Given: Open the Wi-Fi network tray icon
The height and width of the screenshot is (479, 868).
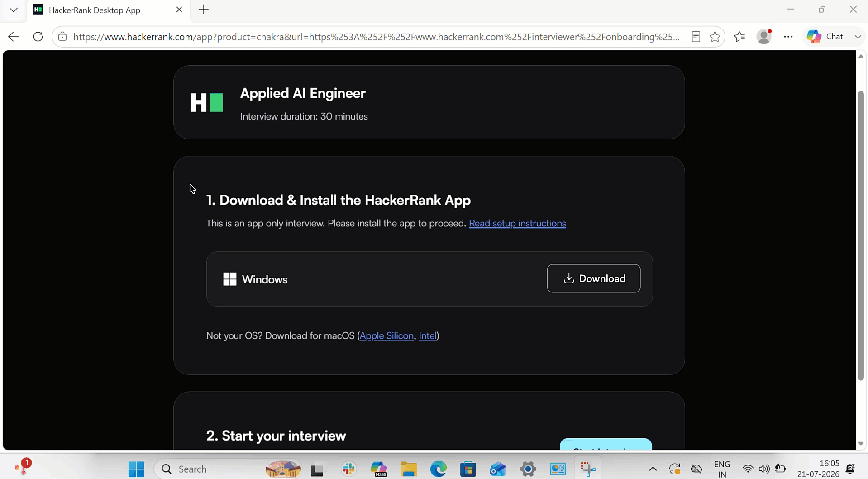Looking at the screenshot, I should pos(748,469).
